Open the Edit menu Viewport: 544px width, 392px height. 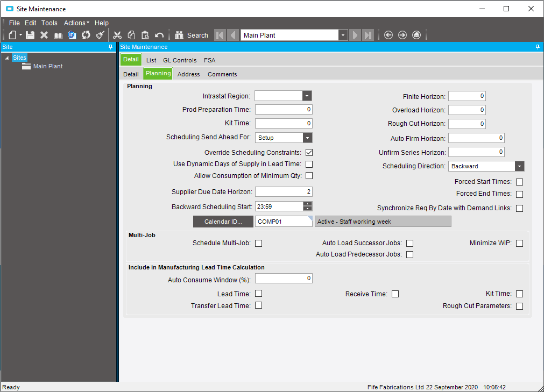[x=31, y=23]
